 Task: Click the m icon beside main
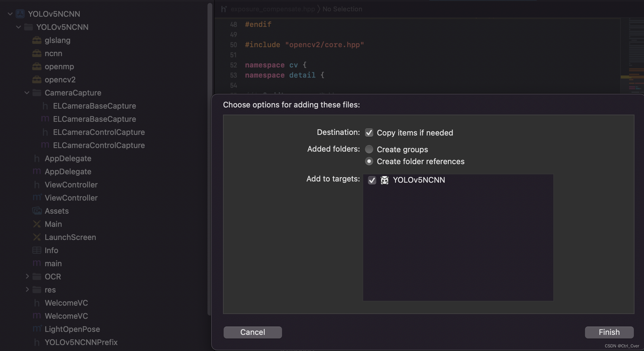pos(37,263)
